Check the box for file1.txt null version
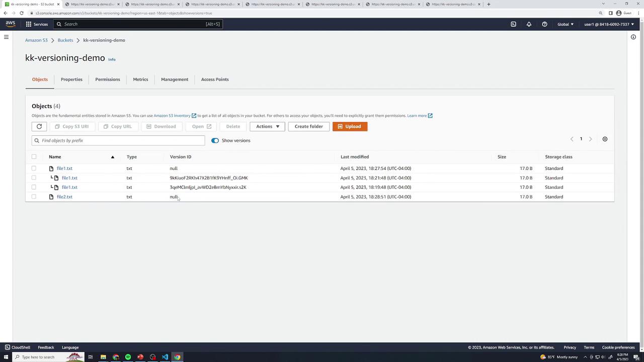 coord(34,168)
